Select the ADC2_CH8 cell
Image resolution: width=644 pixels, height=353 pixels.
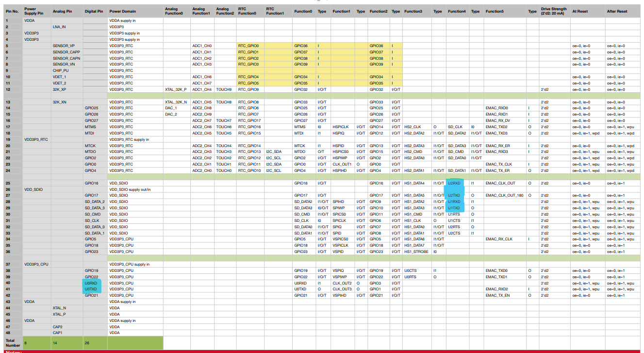point(202,108)
